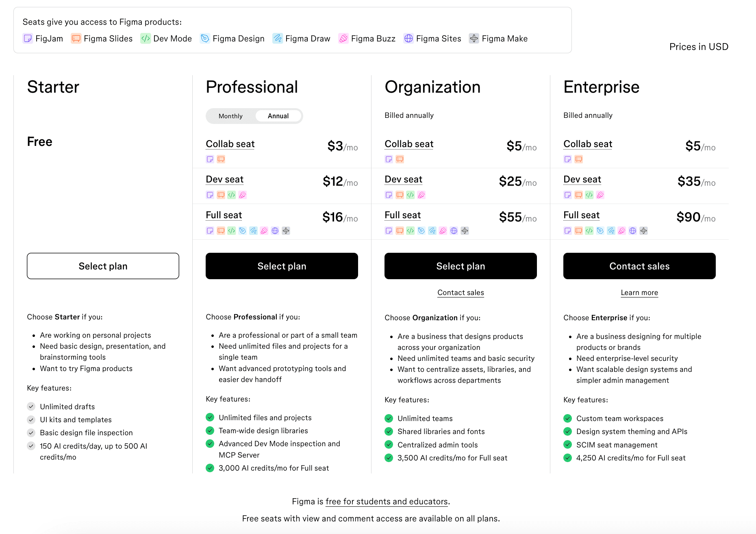
Task: Click Enterprise Full seat label
Action: [x=581, y=215]
